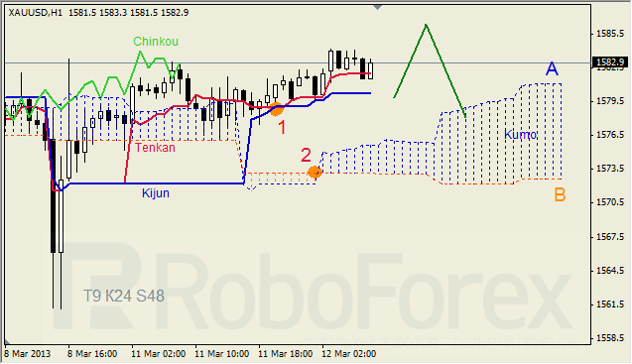The height and width of the screenshot is (364, 632).
Task: Click the red number 2 label
Action: [306, 155]
